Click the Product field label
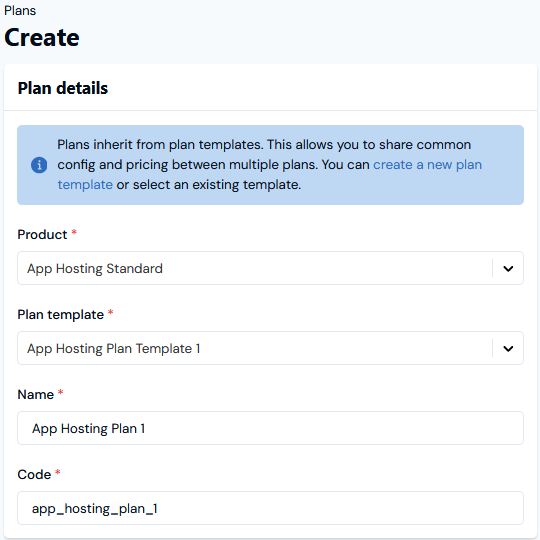 pyautogui.click(x=42, y=235)
